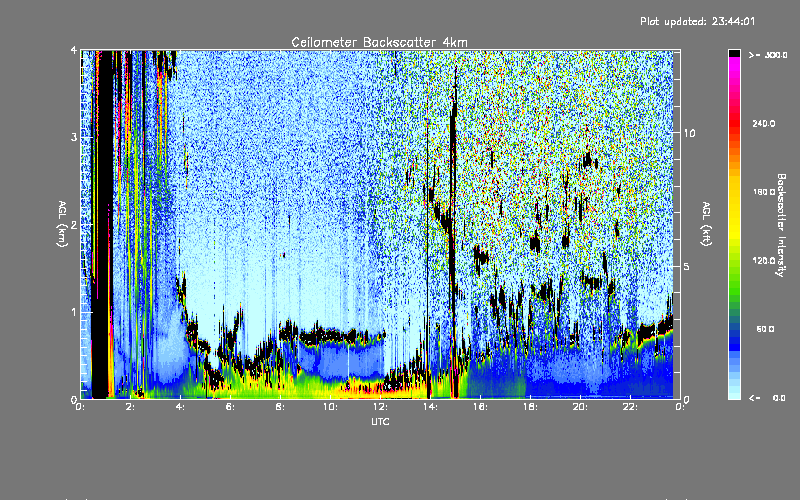Pick the red band of the colorbar
The width and height of the screenshot is (800, 500).
click(734, 125)
